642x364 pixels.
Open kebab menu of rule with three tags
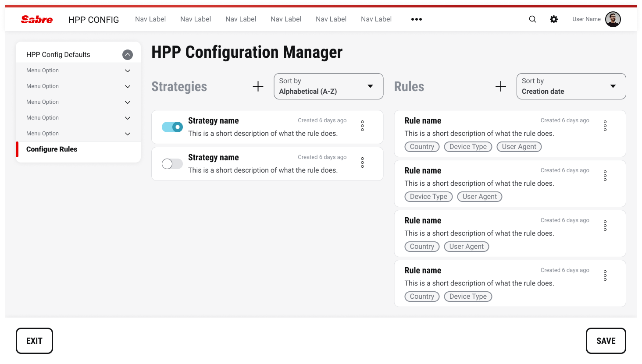pyautogui.click(x=605, y=126)
